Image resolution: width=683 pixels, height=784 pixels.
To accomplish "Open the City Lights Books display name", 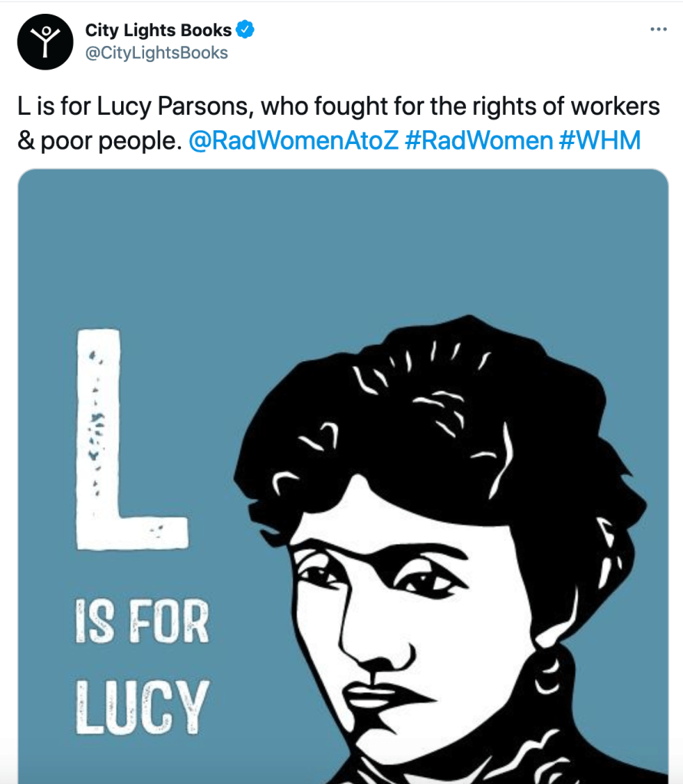I will pos(158,31).
